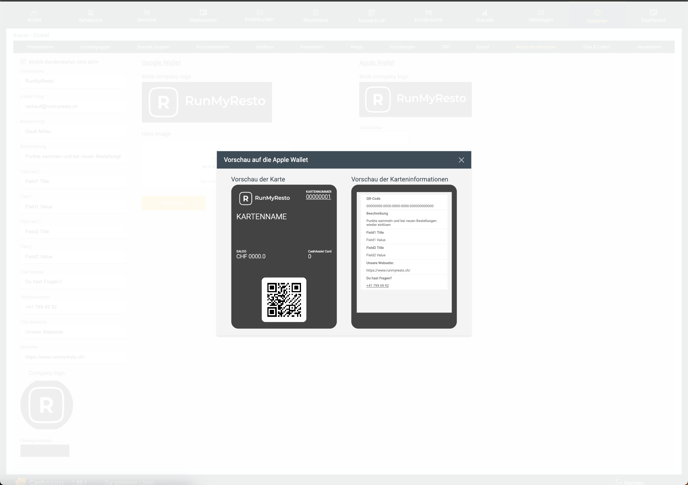Viewport: 688px width, 485px height.
Task: Click the round Company logo image
Action: coord(47,405)
